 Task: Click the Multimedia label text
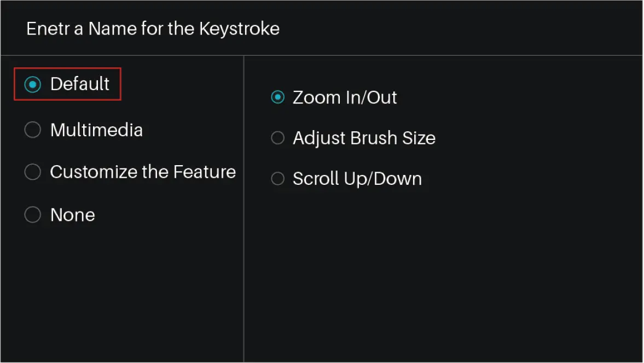pyautogui.click(x=96, y=130)
